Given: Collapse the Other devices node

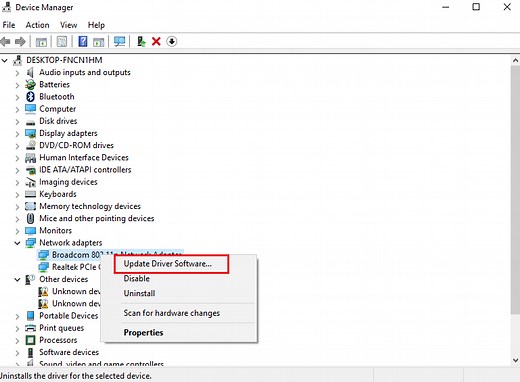Looking at the screenshot, I should (x=17, y=279).
